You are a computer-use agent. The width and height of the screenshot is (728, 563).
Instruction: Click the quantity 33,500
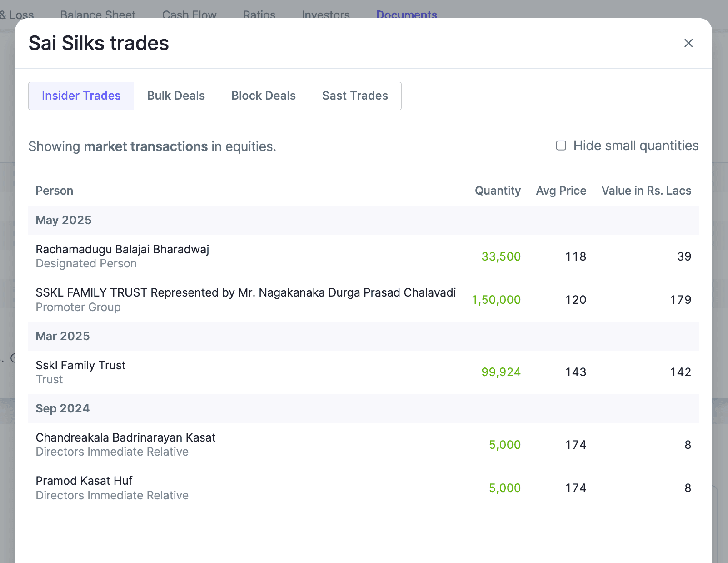501,256
